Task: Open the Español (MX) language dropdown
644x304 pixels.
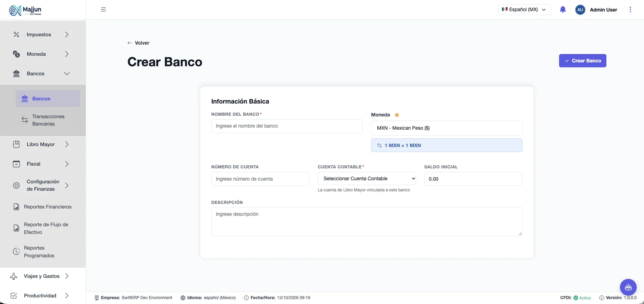Action: (525, 9)
